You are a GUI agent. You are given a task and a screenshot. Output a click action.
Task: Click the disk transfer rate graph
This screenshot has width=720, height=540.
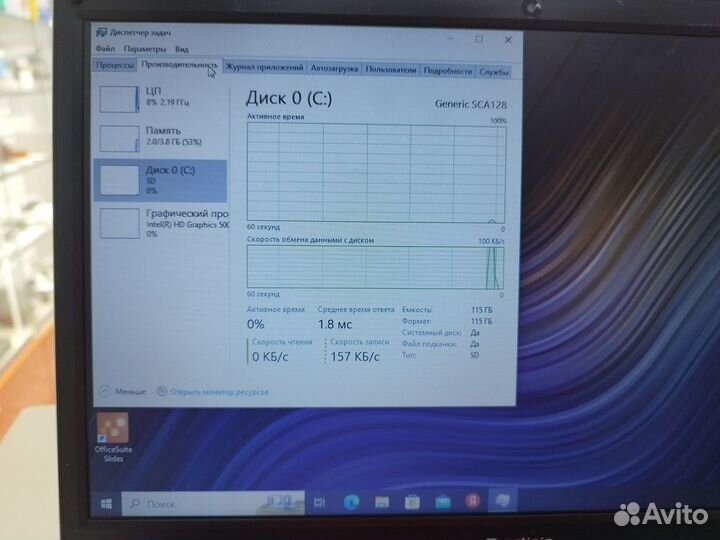[375, 268]
